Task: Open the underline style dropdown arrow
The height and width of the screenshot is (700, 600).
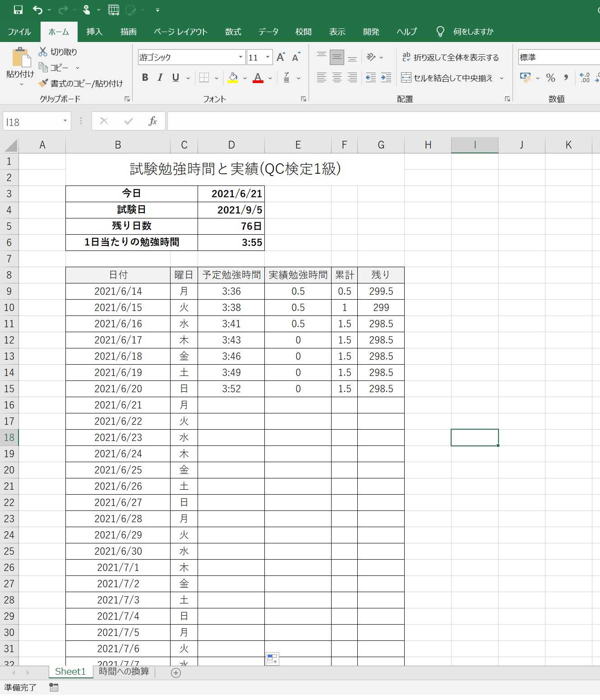Action: [188, 78]
